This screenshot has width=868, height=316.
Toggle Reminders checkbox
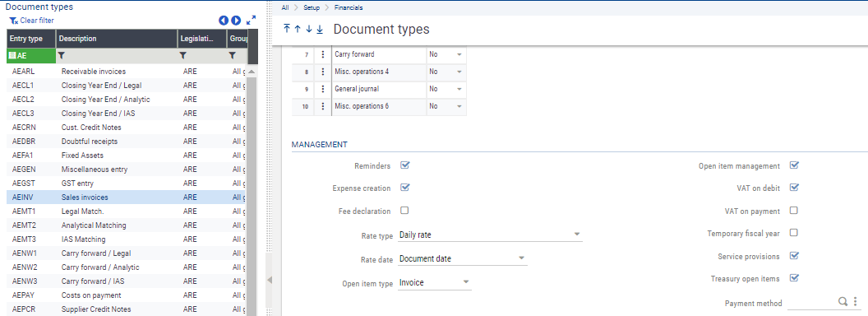(x=404, y=165)
